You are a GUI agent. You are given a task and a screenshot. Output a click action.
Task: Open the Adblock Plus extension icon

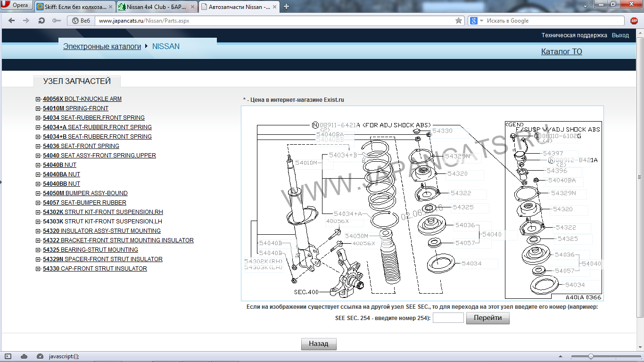(x=634, y=21)
